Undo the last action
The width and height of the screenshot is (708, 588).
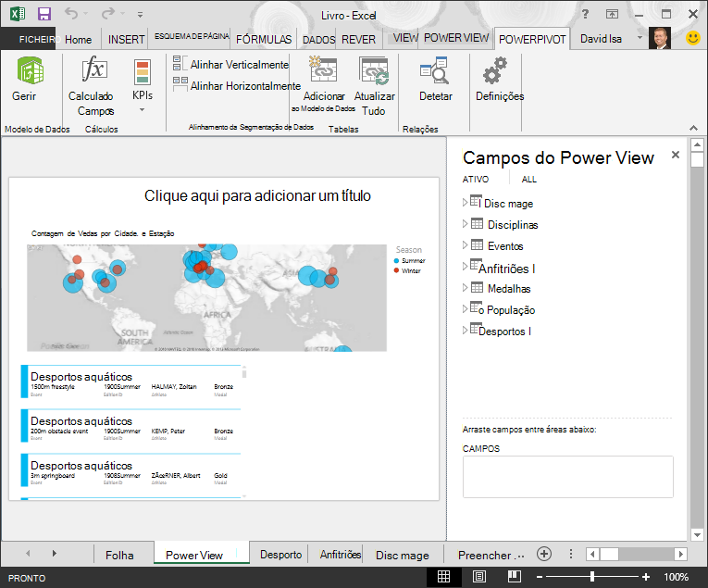click(71, 14)
